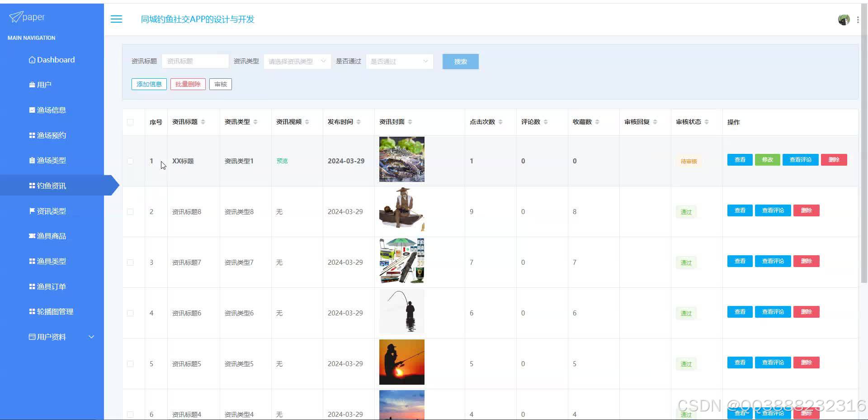Check the row for 资讯标题7
868x420 pixels.
tap(130, 262)
